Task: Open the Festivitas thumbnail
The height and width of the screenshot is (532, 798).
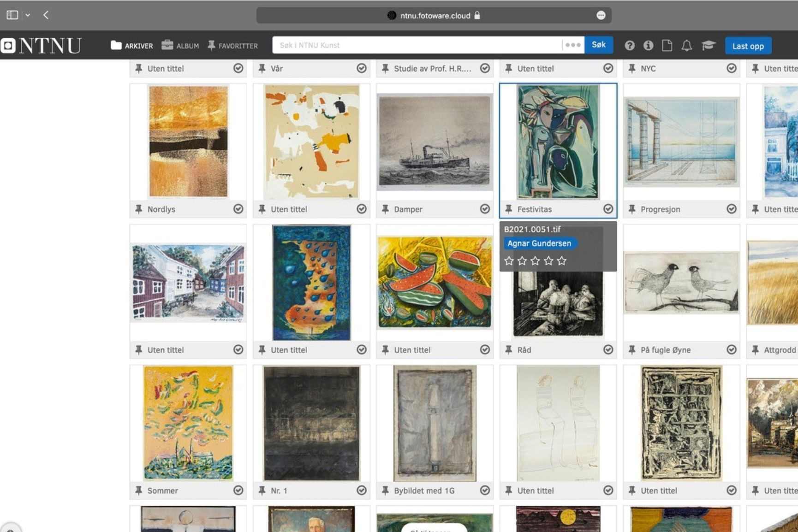Action: point(558,142)
